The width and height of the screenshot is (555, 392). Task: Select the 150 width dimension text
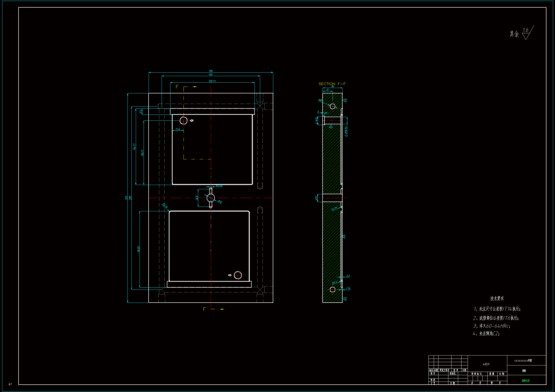211,75
